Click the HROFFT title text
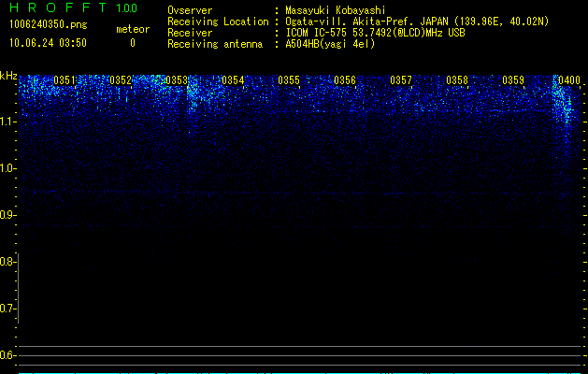Screen dimensions: 588x374 59,7
